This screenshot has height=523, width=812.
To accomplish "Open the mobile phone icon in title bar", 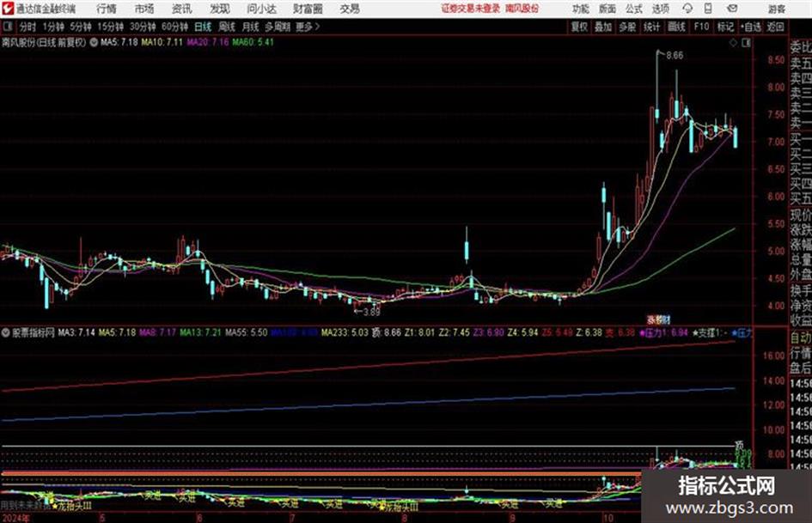I will (708, 9).
